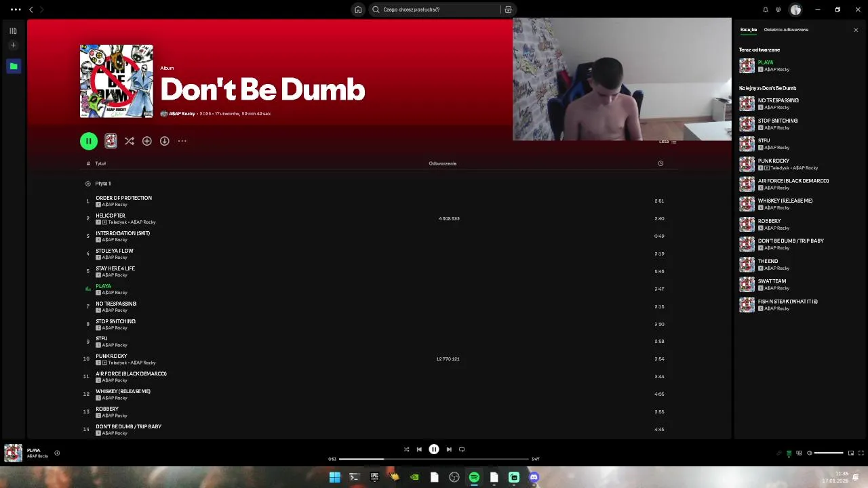
Task: Click the plus create button in sidebar
Action: [x=13, y=45]
